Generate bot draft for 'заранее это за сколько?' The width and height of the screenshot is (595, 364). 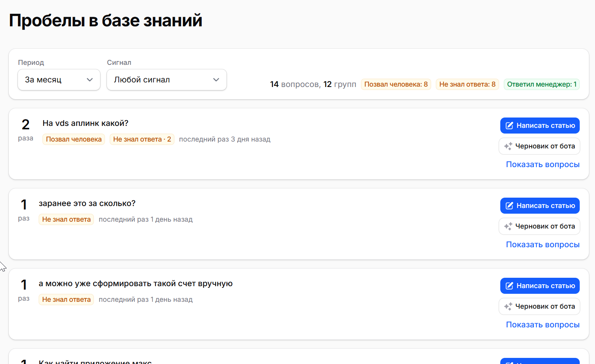point(539,226)
